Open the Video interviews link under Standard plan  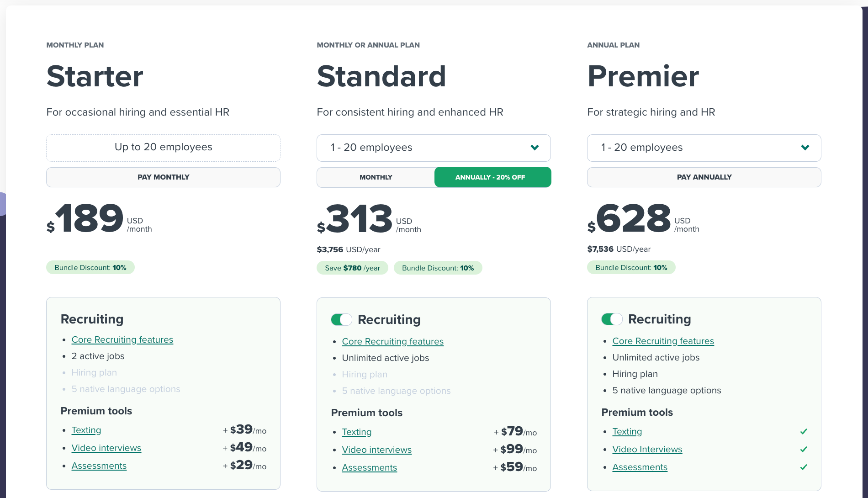click(x=376, y=450)
